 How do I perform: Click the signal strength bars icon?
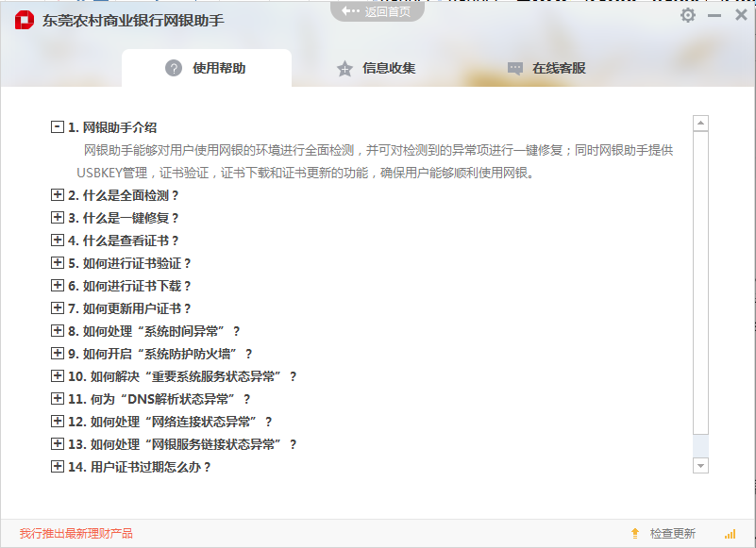click(730, 534)
